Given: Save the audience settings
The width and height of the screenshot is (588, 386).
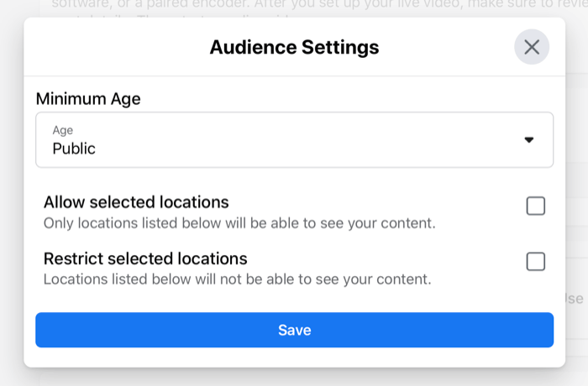Looking at the screenshot, I should (294, 330).
